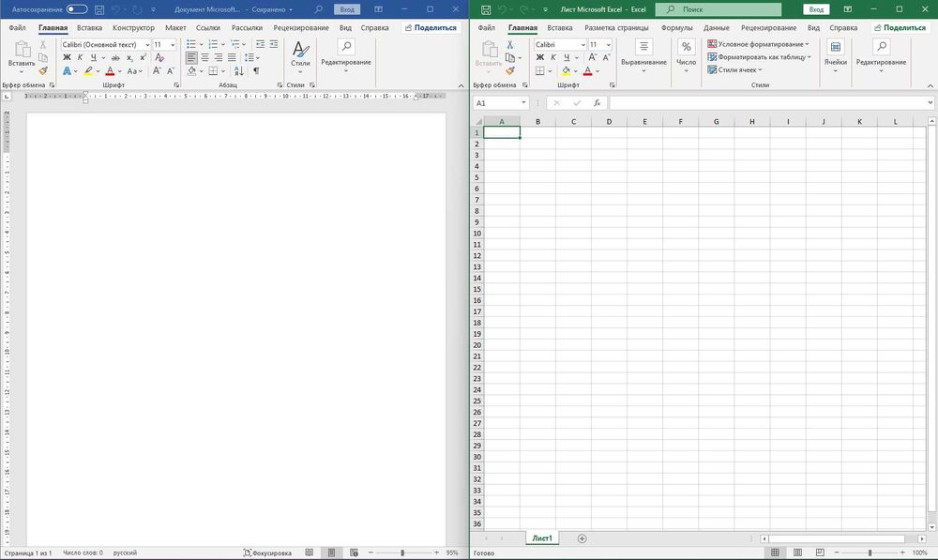Open Word font name dropdown

click(x=147, y=45)
